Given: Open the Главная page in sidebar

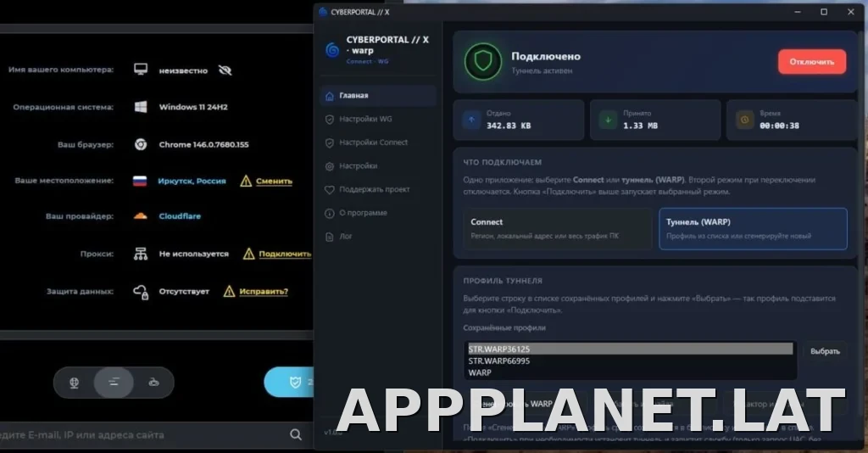Looking at the screenshot, I should [x=378, y=96].
